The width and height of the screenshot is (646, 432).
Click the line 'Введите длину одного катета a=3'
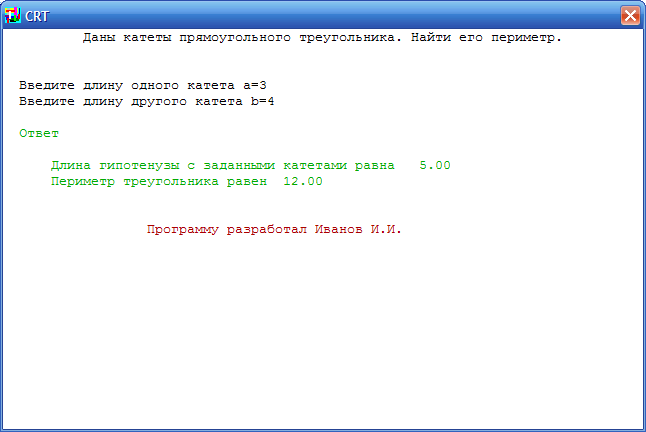click(x=143, y=86)
